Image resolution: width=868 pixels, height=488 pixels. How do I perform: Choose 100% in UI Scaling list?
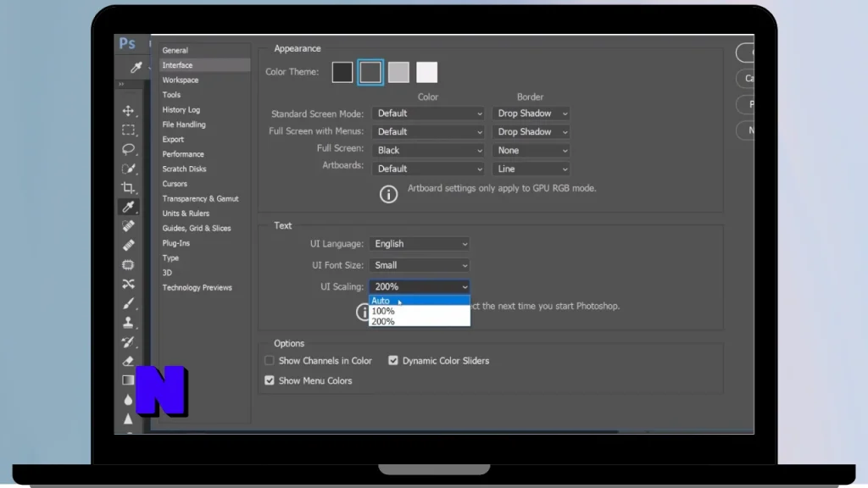[419, 311]
